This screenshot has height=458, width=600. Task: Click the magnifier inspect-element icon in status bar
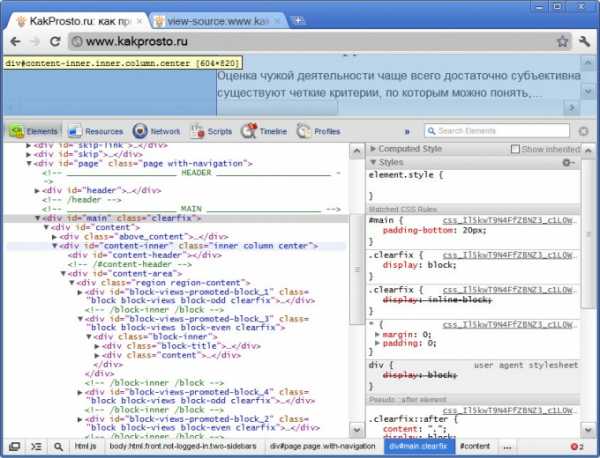point(58,446)
